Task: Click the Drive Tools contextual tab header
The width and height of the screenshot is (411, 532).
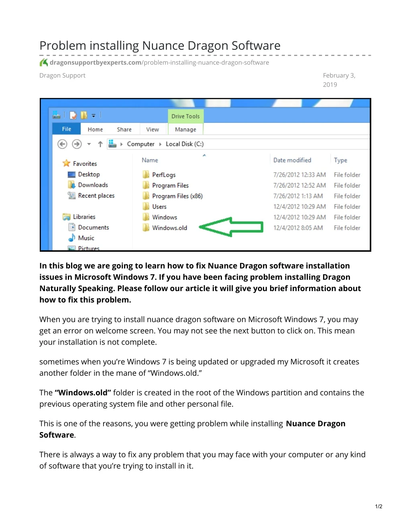Action: point(185,116)
